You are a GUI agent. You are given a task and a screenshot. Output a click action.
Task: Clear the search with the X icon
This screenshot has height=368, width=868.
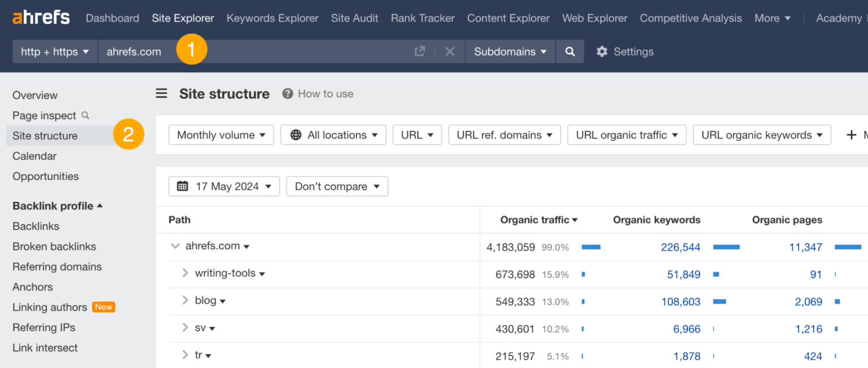click(x=450, y=51)
